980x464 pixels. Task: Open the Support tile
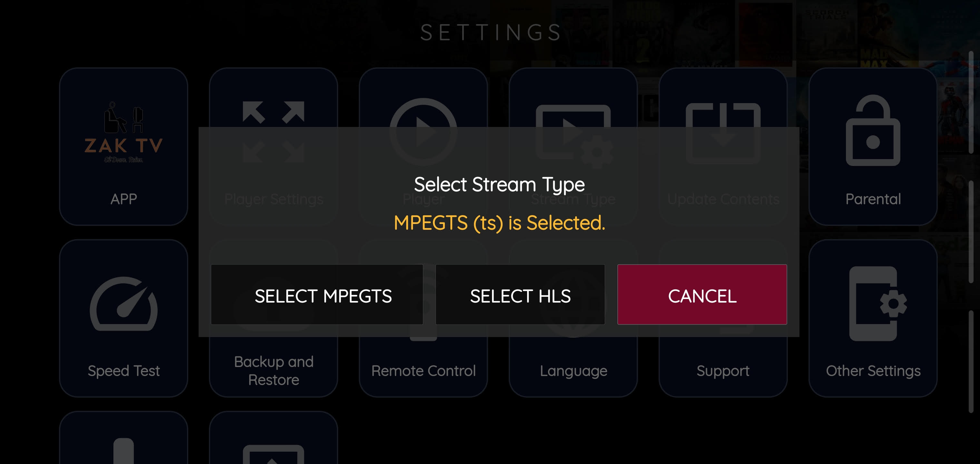click(723, 370)
